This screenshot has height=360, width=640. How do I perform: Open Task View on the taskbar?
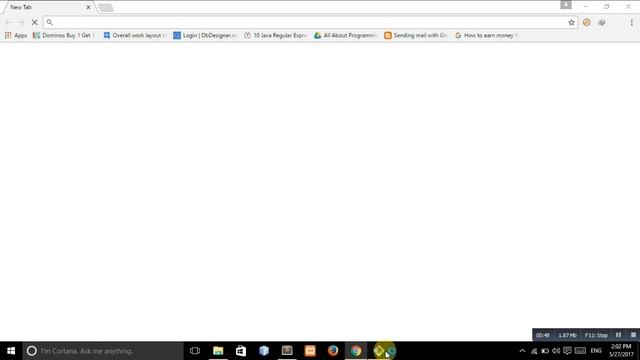195,351
